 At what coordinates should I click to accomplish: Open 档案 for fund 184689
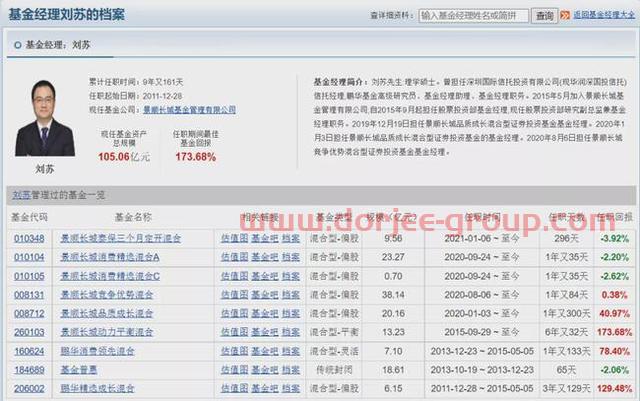(x=291, y=370)
